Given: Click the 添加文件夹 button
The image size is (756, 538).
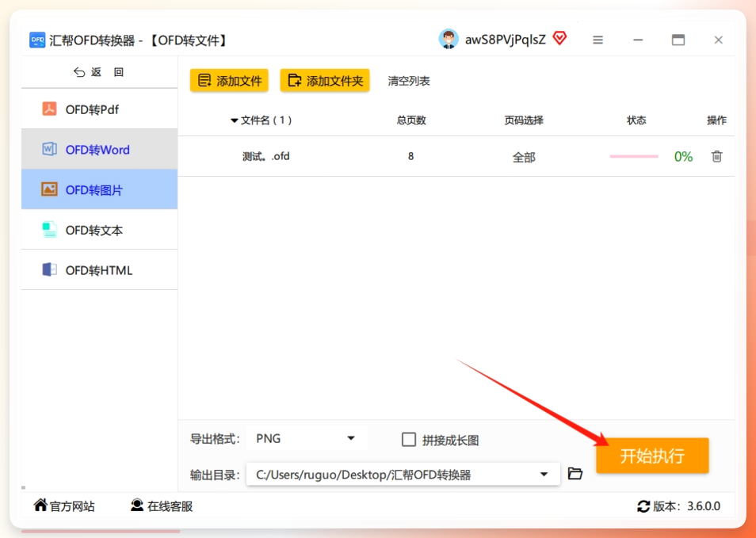Looking at the screenshot, I should [325, 80].
